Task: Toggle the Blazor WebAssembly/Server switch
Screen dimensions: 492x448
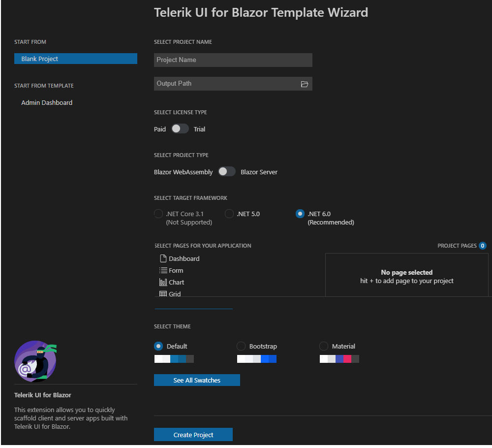Action: pos(226,171)
